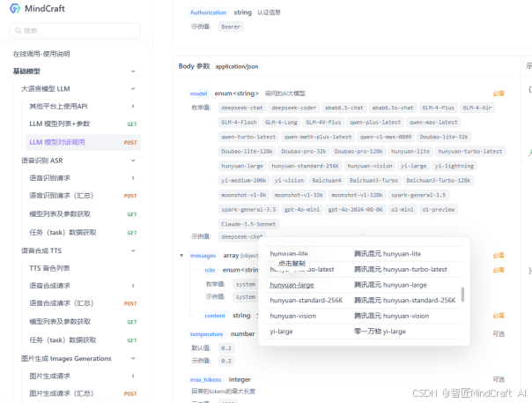This screenshot has height=403, width=532.
Task: Click the content parameter name
Action: 215,316
